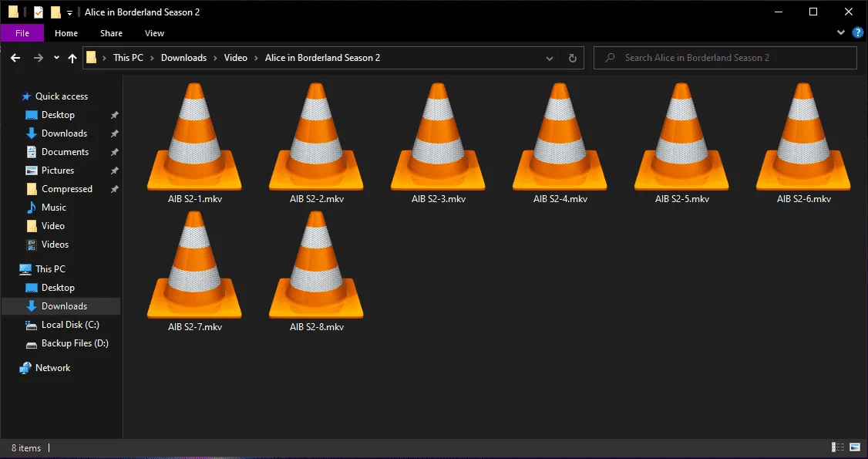
Task: Open the Help question mark icon
Action: (x=857, y=32)
